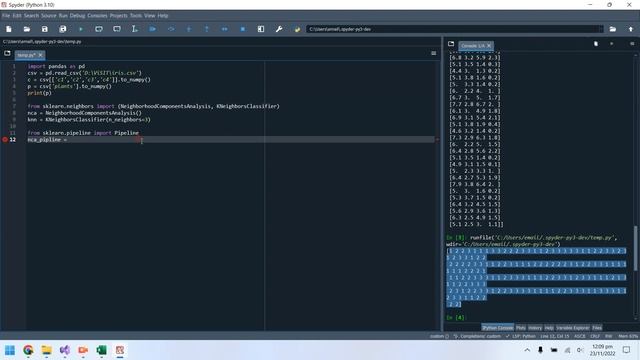
Task: Interrupt the console kernel
Action: (x=611, y=44)
